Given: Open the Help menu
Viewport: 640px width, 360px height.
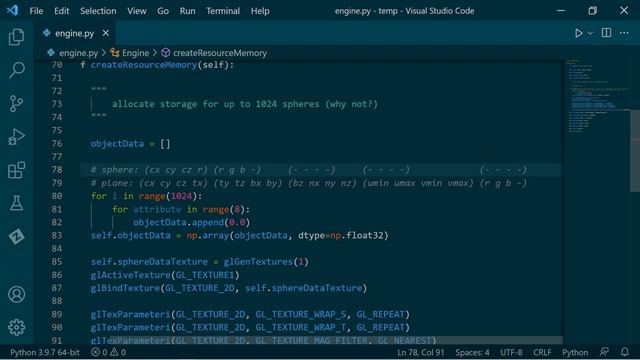Looking at the screenshot, I should coord(260,11).
